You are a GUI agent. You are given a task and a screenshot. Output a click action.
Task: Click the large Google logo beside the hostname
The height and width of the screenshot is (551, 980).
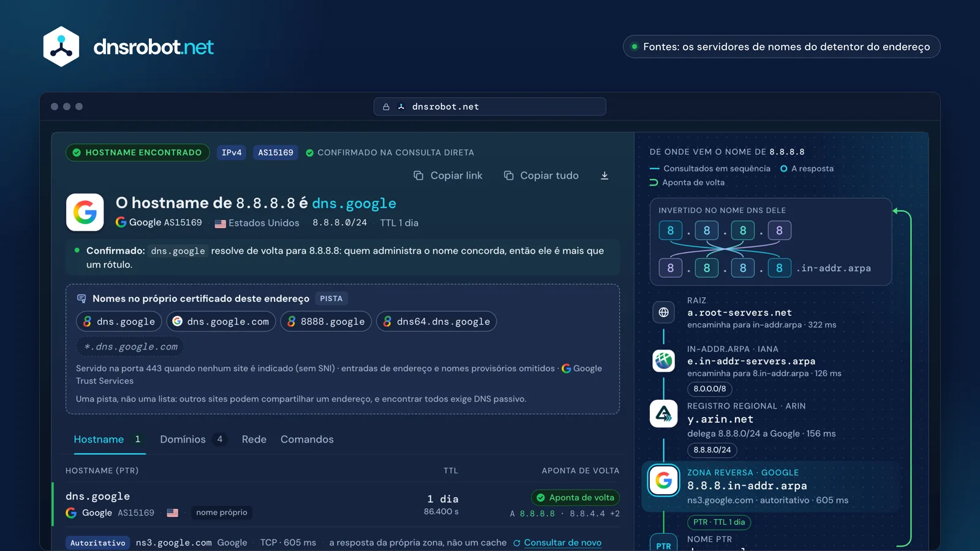tap(85, 212)
